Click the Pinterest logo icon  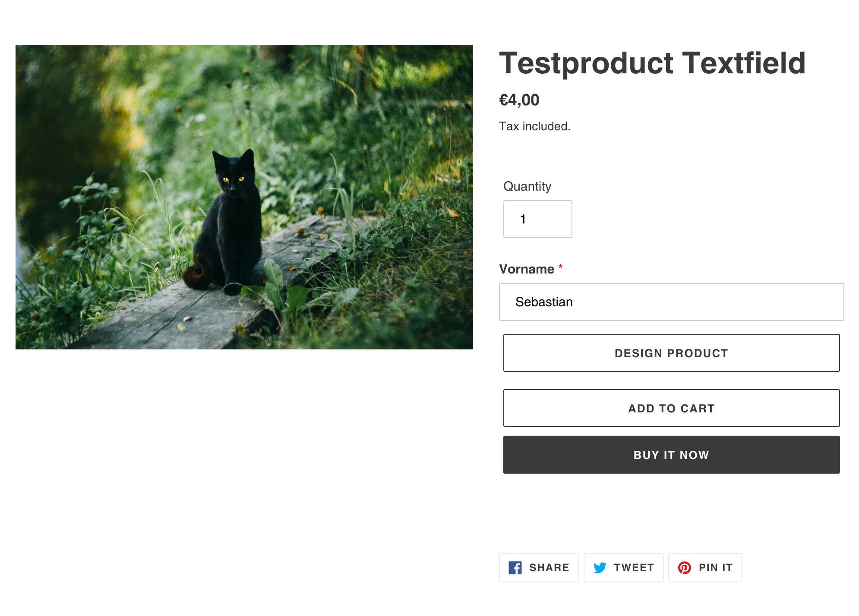click(684, 568)
